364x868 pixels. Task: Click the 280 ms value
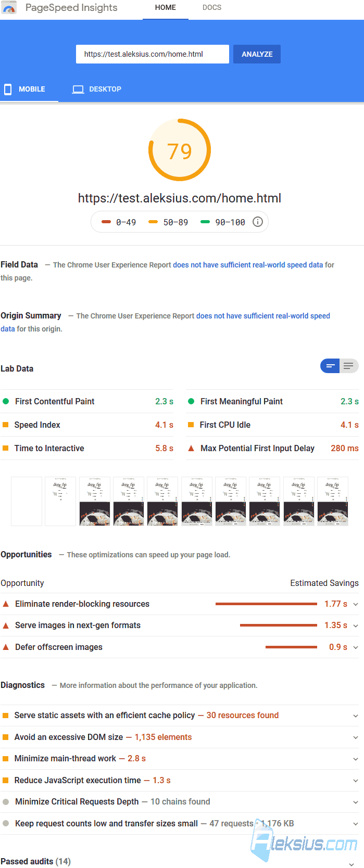point(345,448)
